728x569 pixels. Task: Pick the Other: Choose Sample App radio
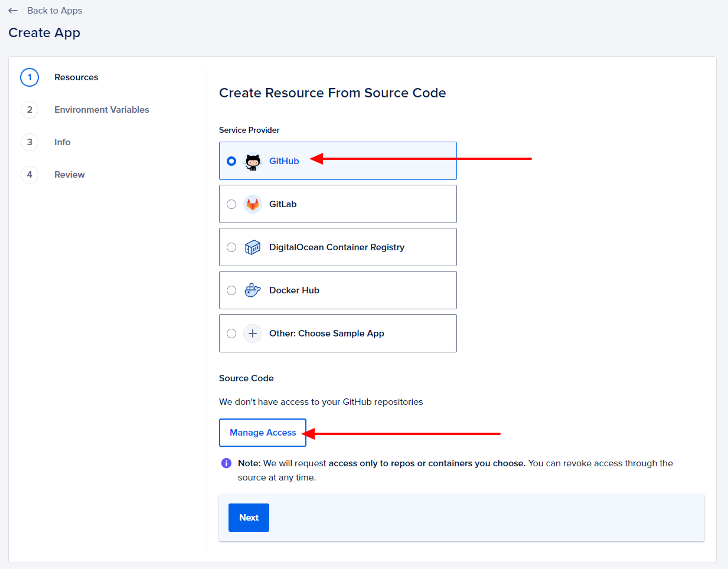coord(231,333)
